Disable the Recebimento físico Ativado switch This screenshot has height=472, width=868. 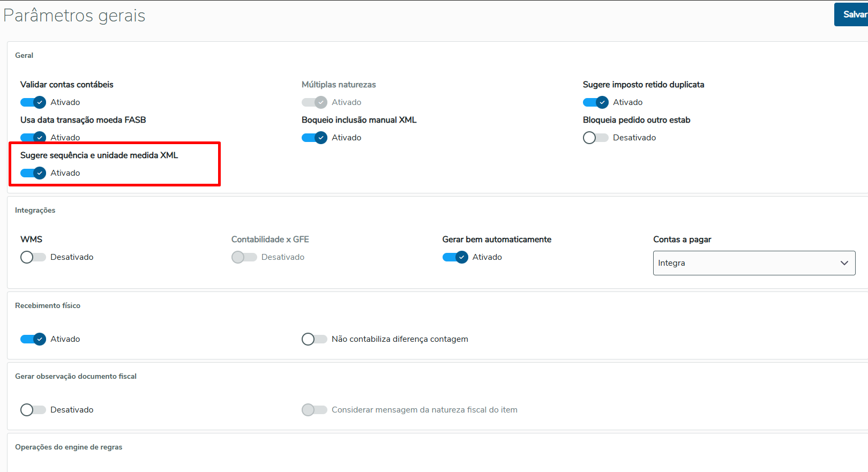point(33,339)
